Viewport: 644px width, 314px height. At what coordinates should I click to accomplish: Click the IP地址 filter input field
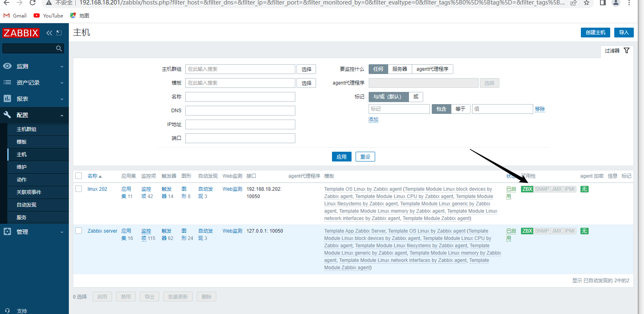pyautogui.click(x=240, y=124)
